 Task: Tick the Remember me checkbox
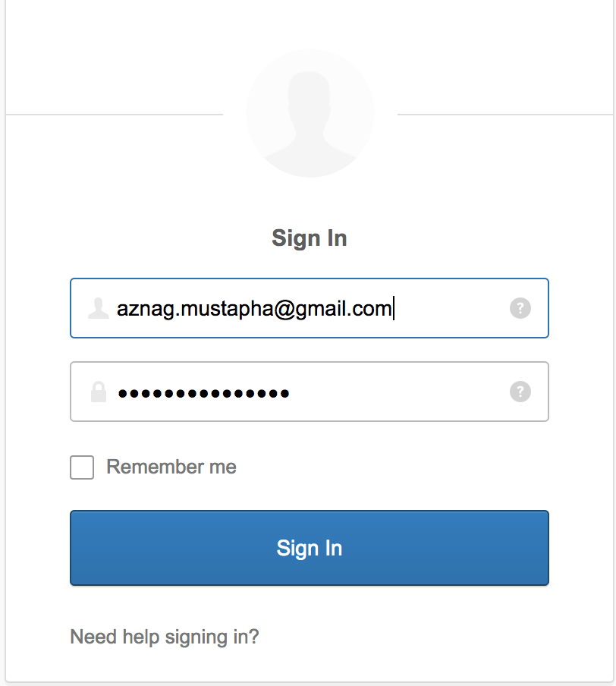pos(82,467)
